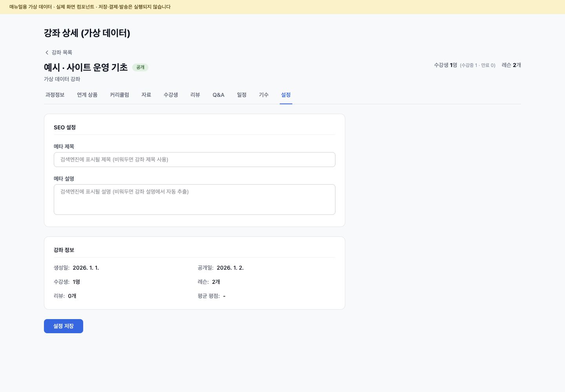Click the back chevron icon beside 강좌 목록
This screenshot has height=392, width=565.
[x=47, y=53]
